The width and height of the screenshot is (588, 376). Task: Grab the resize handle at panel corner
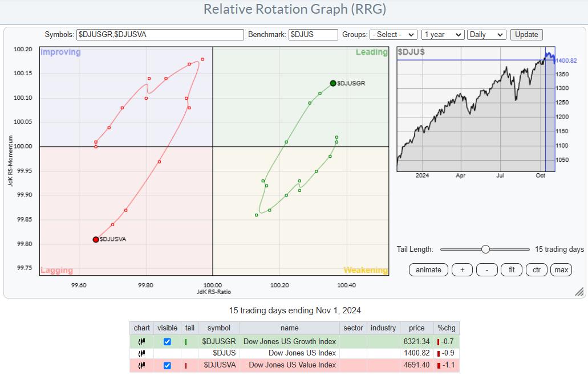[579, 292]
